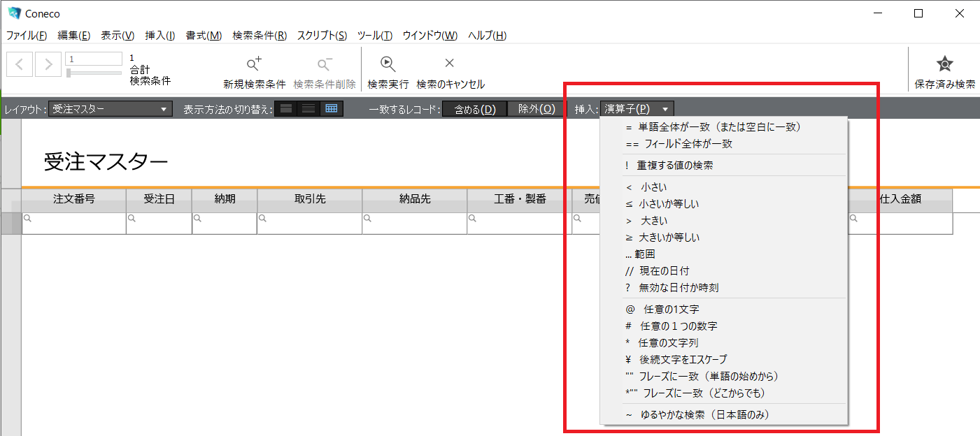Open the レイアウト 受注マスター dropdown
Image resolution: width=980 pixels, height=436 pixels.
point(111,109)
